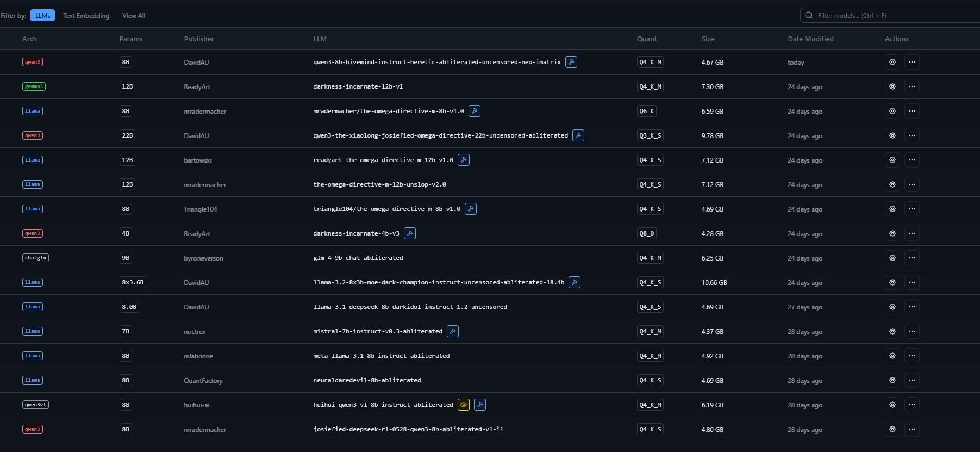980x452 pixels.
Task: Sort by the Size column header
Action: [708, 39]
